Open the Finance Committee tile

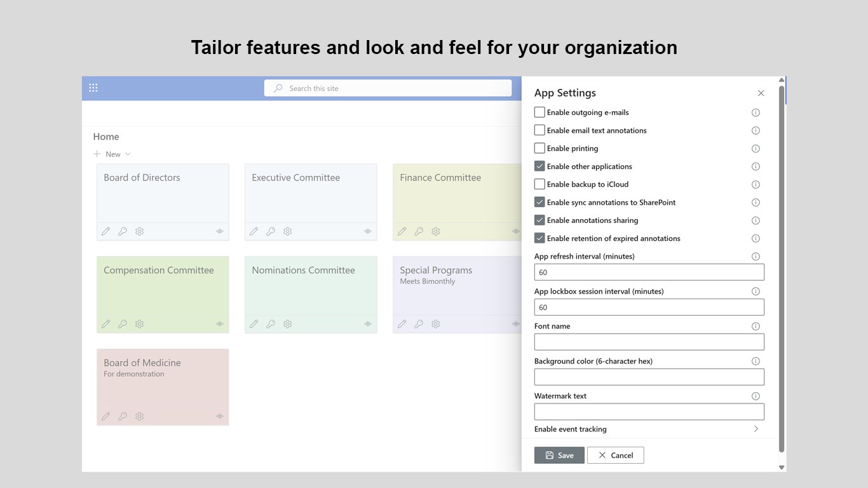[x=440, y=178]
